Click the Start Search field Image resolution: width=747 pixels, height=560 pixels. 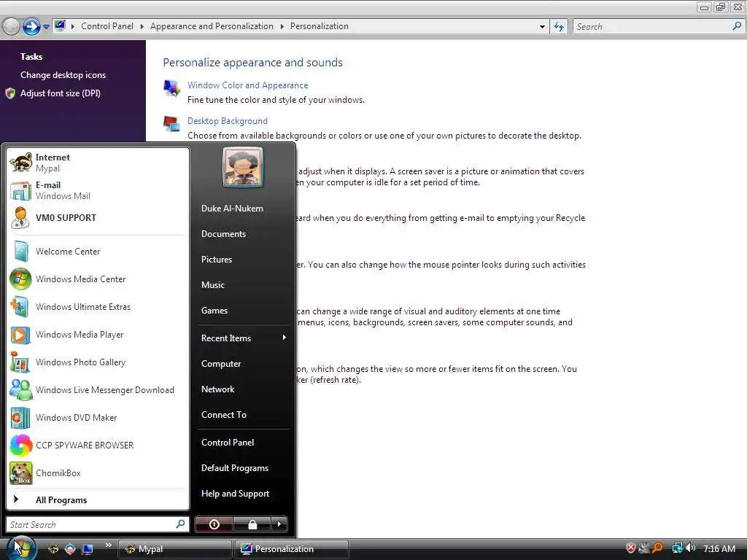click(98, 524)
